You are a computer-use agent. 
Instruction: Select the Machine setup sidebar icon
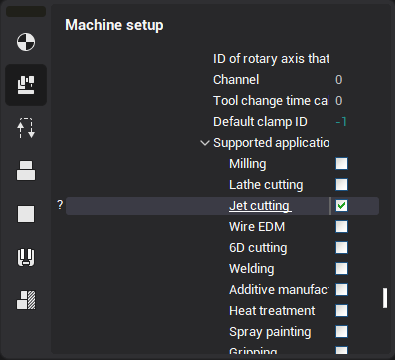(26, 85)
